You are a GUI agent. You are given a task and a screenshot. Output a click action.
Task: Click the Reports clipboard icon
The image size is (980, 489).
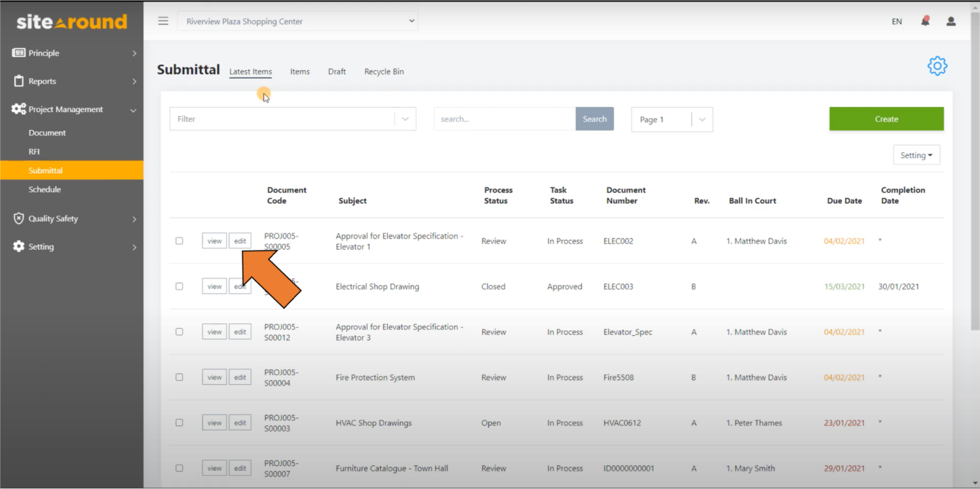click(18, 81)
